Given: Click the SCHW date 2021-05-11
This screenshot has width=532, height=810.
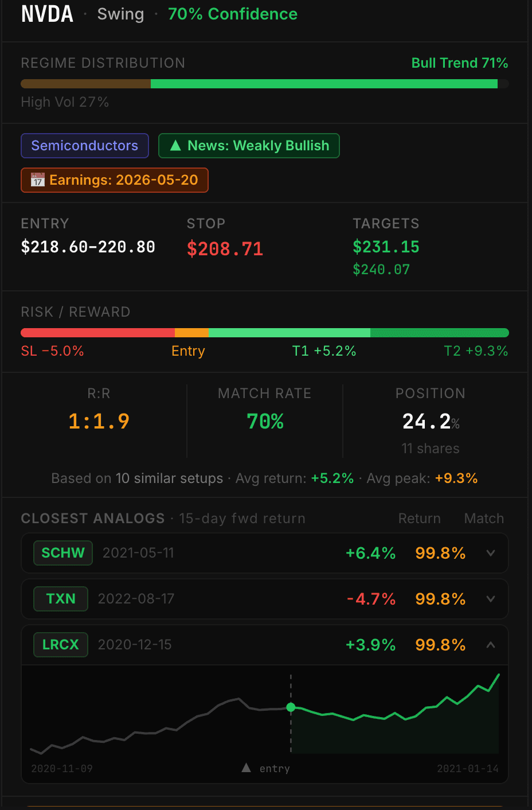Looking at the screenshot, I should pos(138,553).
